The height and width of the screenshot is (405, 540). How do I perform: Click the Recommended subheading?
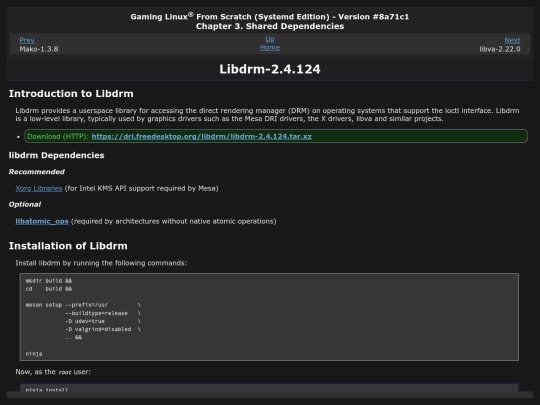[x=37, y=172]
